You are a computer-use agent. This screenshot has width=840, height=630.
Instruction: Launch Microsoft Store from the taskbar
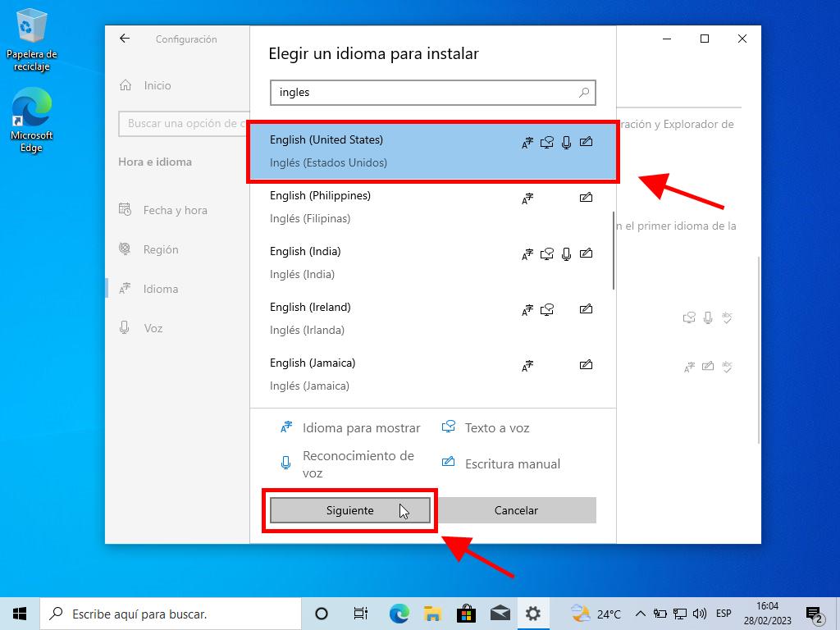[x=466, y=614]
